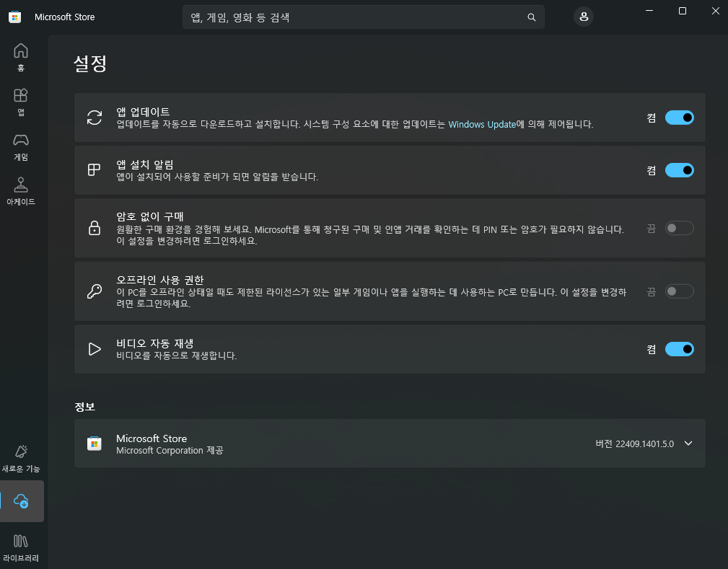Click the search magnifier icon
The image size is (728, 569).
pos(532,17)
